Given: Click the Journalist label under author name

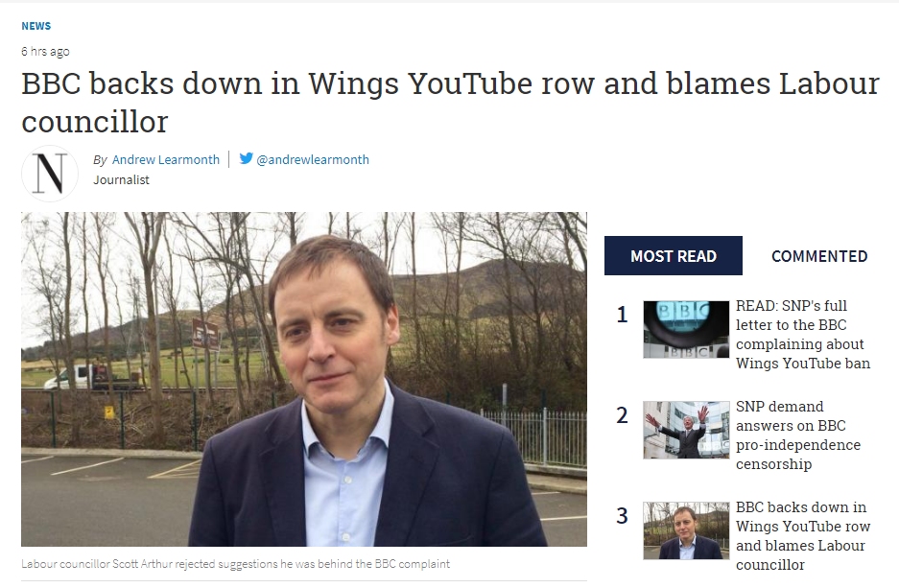Looking at the screenshot, I should (x=121, y=180).
